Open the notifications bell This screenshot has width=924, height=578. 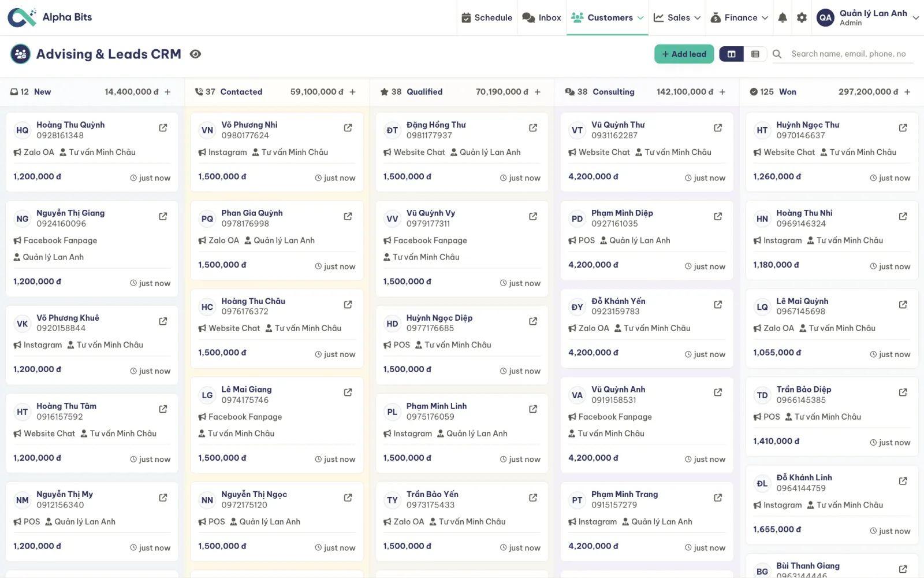click(783, 17)
